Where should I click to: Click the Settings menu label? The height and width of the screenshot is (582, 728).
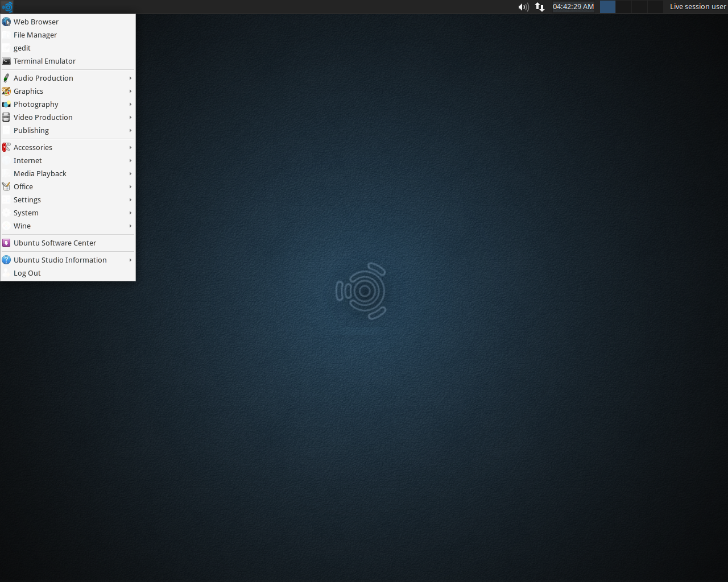click(27, 199)
